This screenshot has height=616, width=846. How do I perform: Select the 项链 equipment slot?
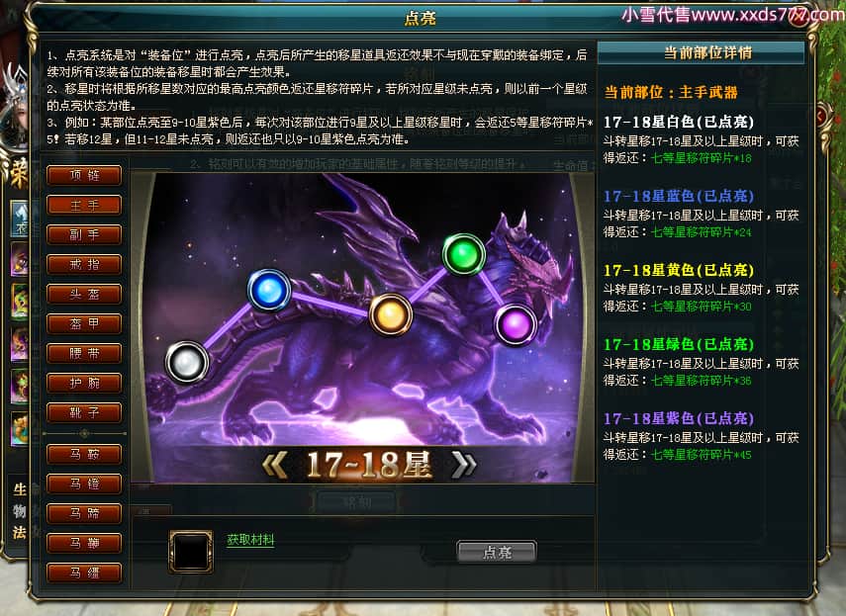tap(84, 175)
